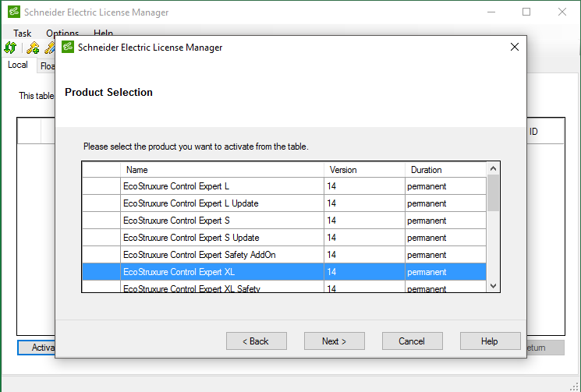Click the scrollbar track below the thumb
Viewport: 581px width, 392px height.
point(493,245)
